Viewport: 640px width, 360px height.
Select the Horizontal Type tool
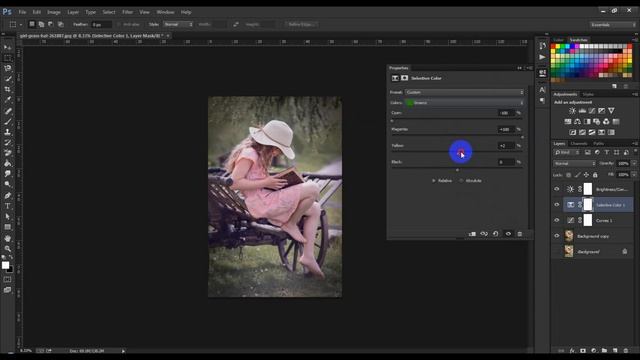(7, 206)
